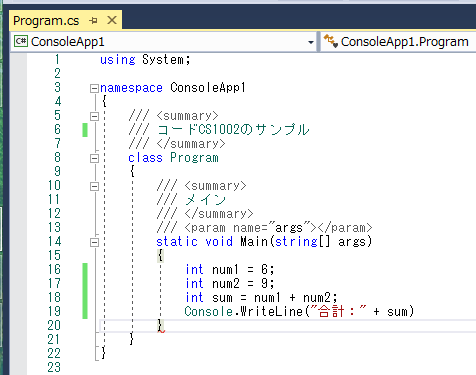Collapse the class Program block
Viewport: 476px width, 375px height.
[94, 158]
